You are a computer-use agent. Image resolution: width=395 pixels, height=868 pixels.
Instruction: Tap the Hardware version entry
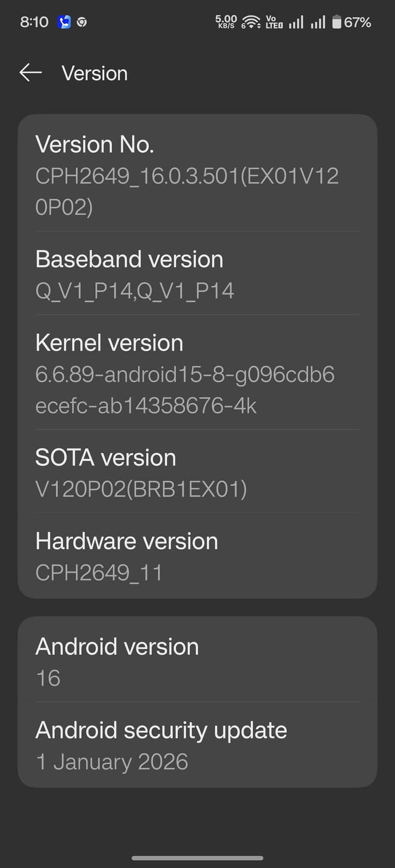(x=197, y=556)
